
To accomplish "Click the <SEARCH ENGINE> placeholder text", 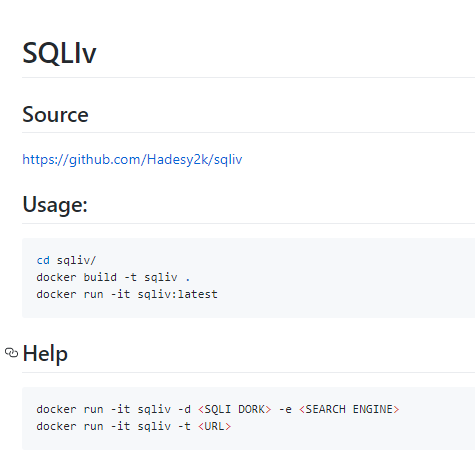I will (349, 409).
